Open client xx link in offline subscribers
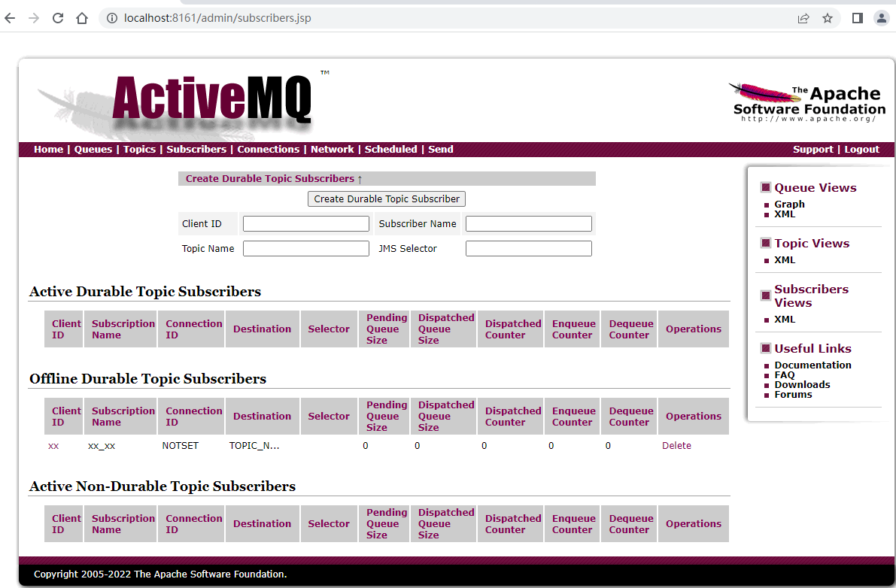The image size is (896, 588). [53, 446]
